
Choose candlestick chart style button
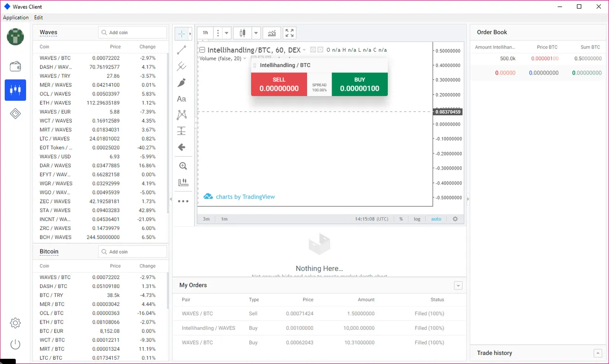pyautogui.click(x=243, y=33)
